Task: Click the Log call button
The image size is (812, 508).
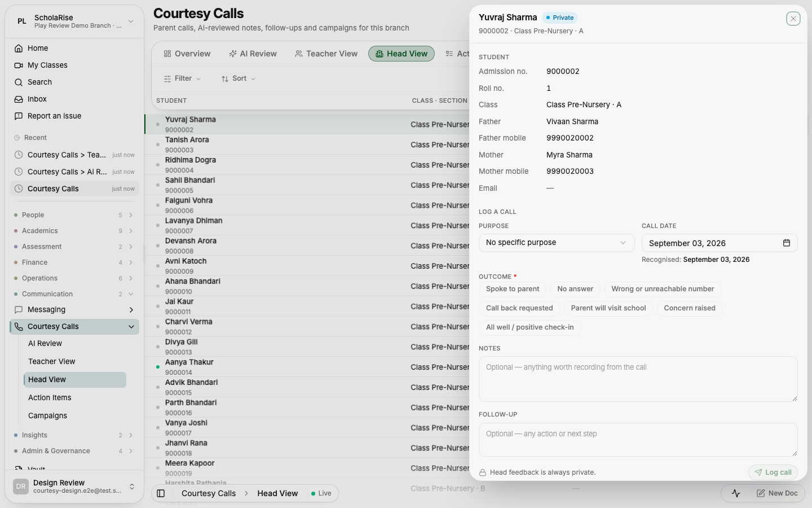Action: [773, 472]
